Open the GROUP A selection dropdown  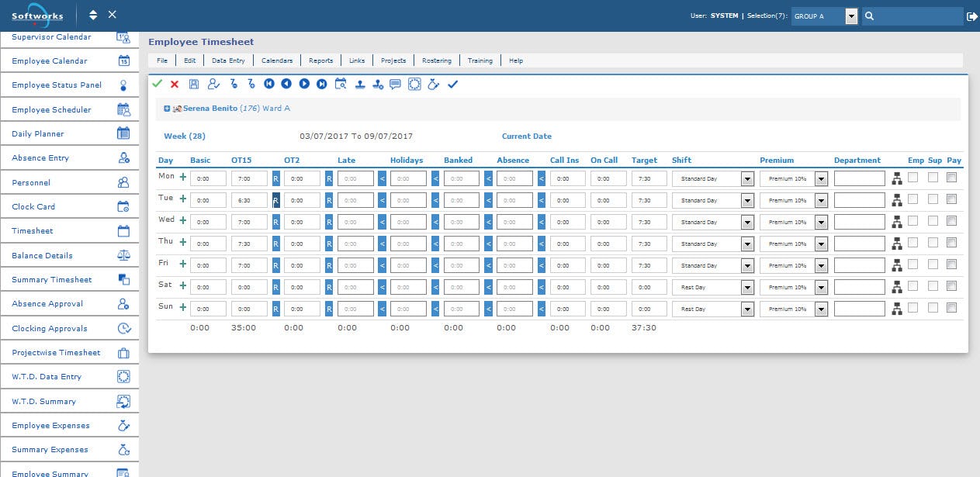pos(850,15)
